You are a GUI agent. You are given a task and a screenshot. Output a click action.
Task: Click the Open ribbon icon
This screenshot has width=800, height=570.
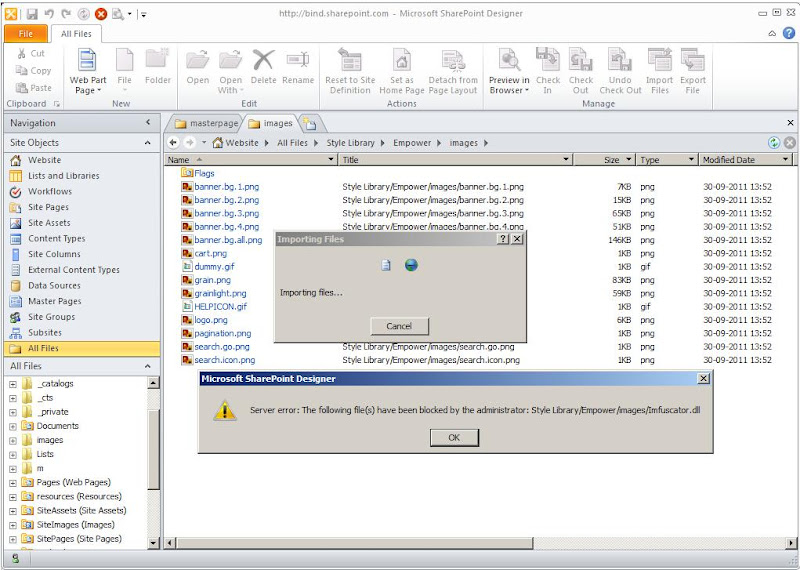pyautogui.click(x=197, y=60)
